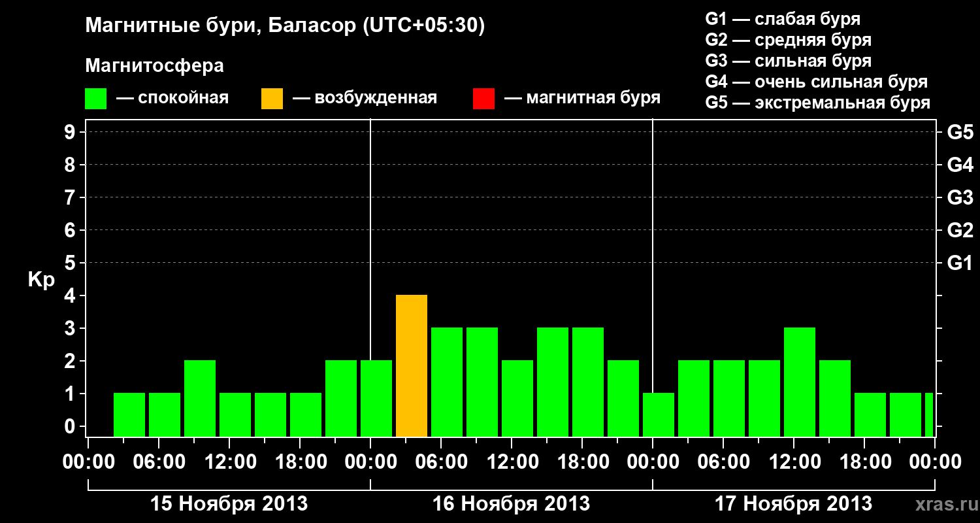
Task: Click the 'G5 — экстремальная буря' legend line
Action: pyautogui.click(x=818, y=103)
